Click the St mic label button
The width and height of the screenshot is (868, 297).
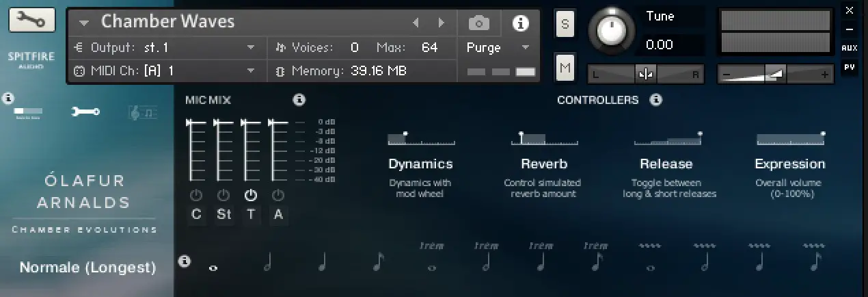tap(223, 215)
